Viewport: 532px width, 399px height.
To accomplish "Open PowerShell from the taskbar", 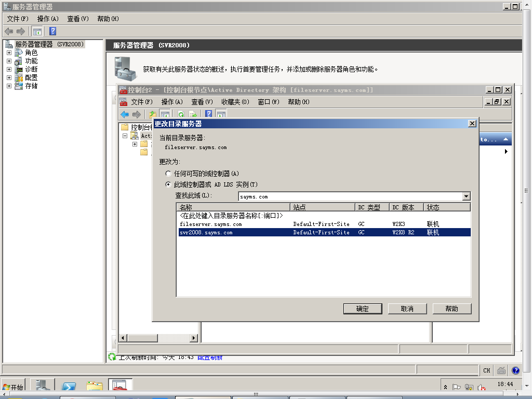I will click(69, 387).
